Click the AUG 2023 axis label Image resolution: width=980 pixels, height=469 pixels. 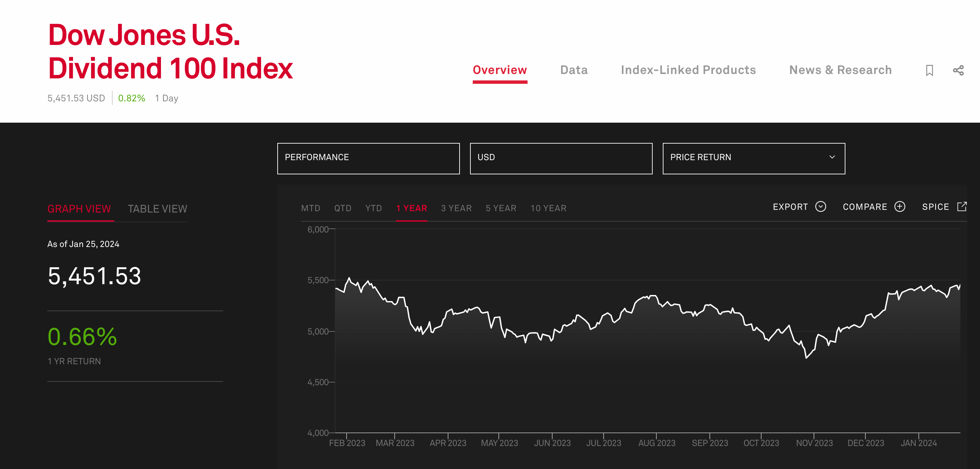click(x=657, y=443)
